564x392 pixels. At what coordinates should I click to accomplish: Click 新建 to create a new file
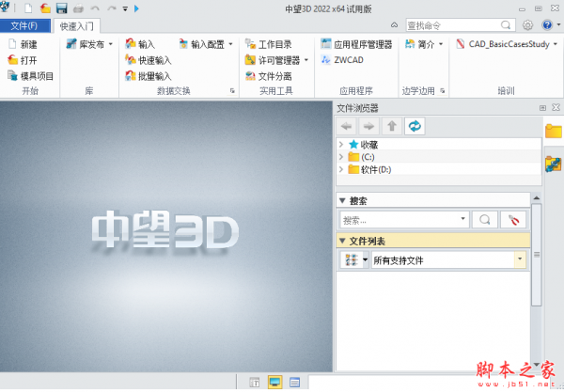23,44
